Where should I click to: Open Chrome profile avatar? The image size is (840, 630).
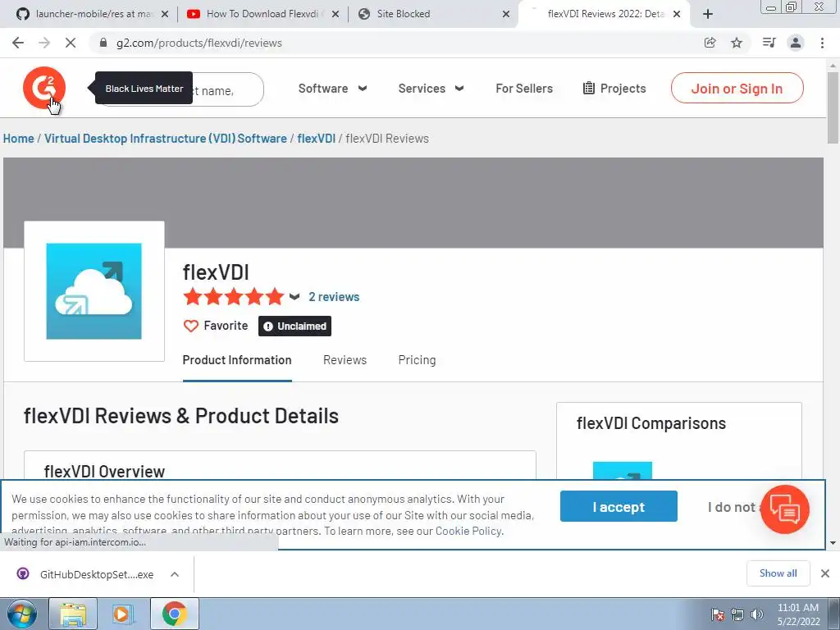click(x=796, y=43)
